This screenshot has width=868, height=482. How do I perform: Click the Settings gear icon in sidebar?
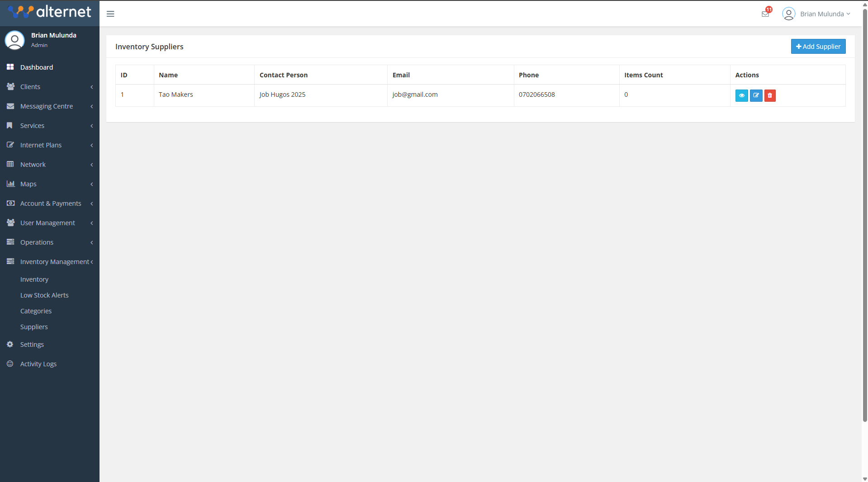click(10, 345)
